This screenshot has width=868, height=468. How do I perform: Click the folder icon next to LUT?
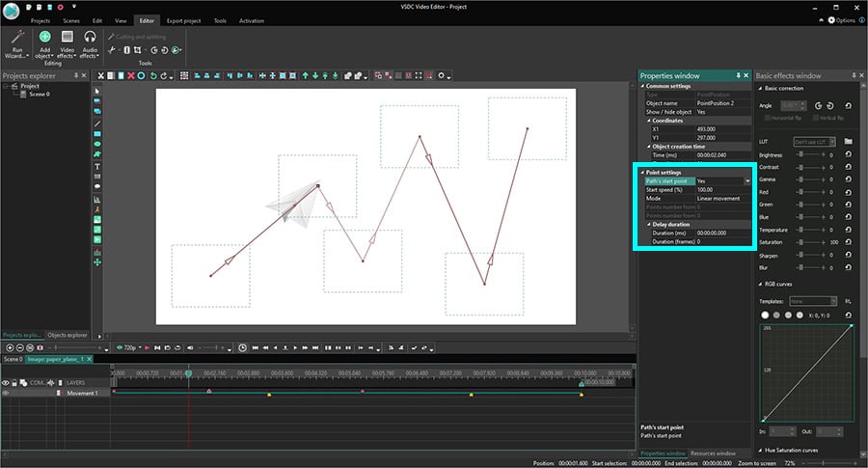[x=848, y=142]
